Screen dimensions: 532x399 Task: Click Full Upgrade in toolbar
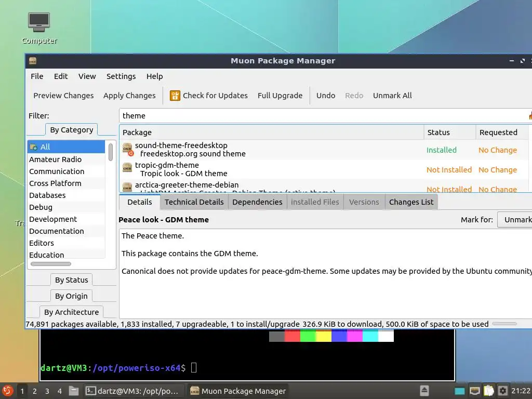pyautogui.click(x=280, y=96)
